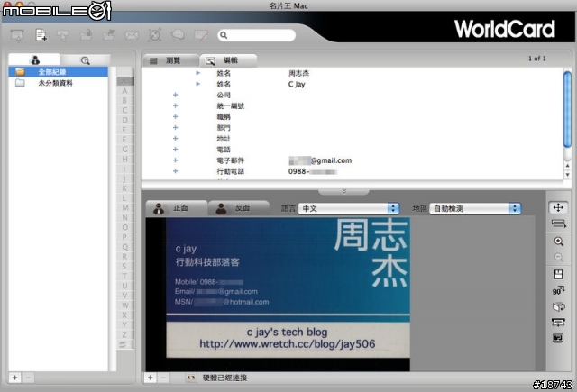Viewport: 577px width, 392px height.
Task: Zoom in on the card image
Action: (558, 242)
